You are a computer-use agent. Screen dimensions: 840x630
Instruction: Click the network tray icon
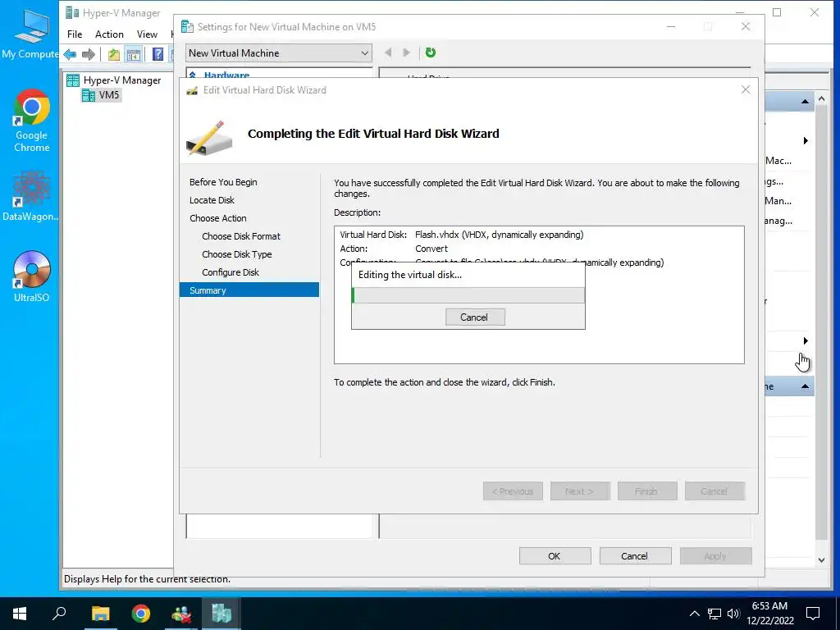[714, 614]
